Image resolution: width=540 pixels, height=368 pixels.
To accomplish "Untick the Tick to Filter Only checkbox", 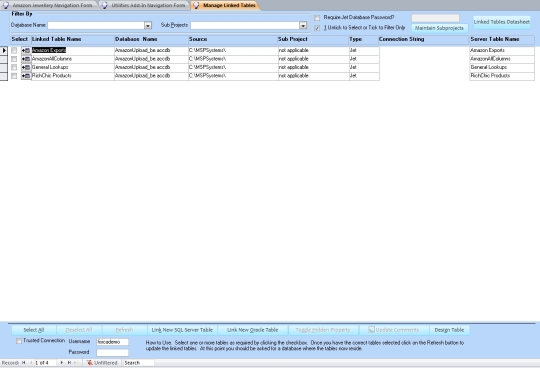I will click(317, 28).
